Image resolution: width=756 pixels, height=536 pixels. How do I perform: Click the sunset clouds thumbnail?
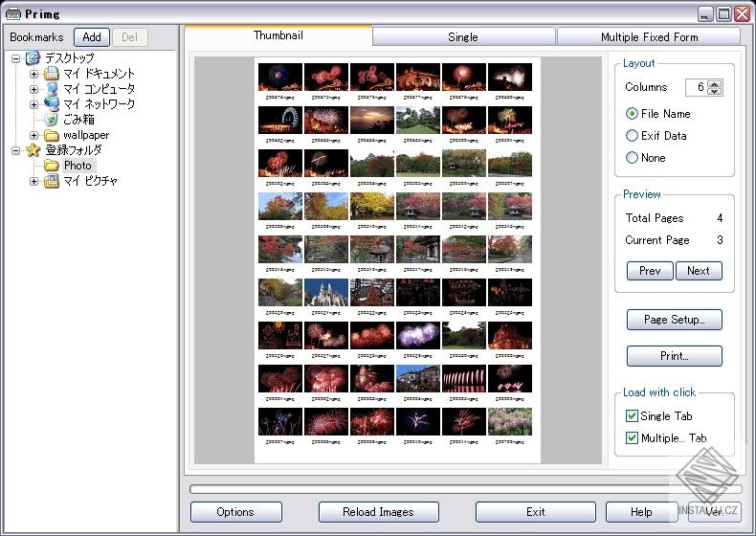371,121
